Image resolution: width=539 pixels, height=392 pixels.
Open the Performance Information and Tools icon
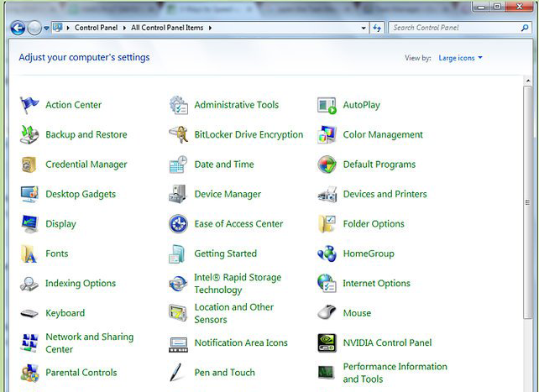coord(327,373)
